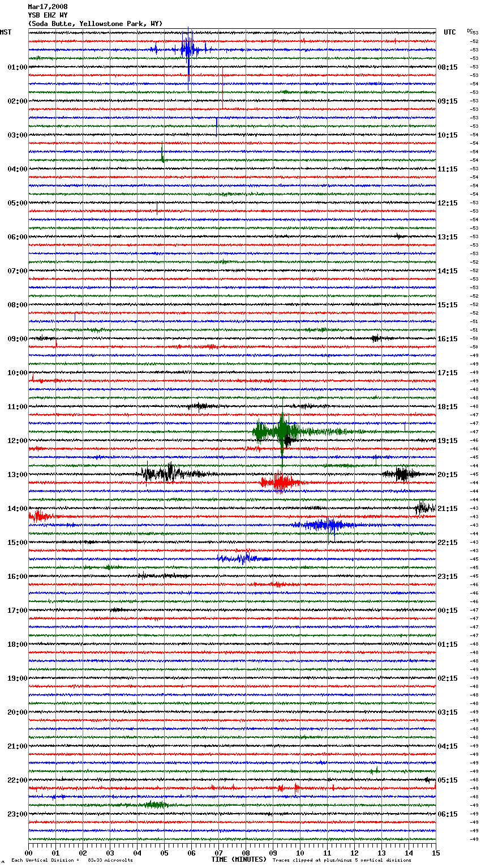Click the 10:15 UTC time label
The height and width of the screenshot is (868, 481).
pyautogui.click(x=448, y=135)
